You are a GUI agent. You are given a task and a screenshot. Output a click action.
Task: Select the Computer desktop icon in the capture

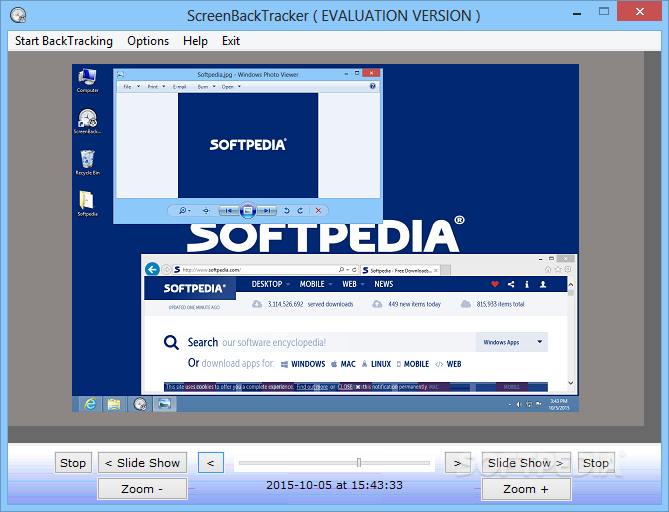click(87, 80)
